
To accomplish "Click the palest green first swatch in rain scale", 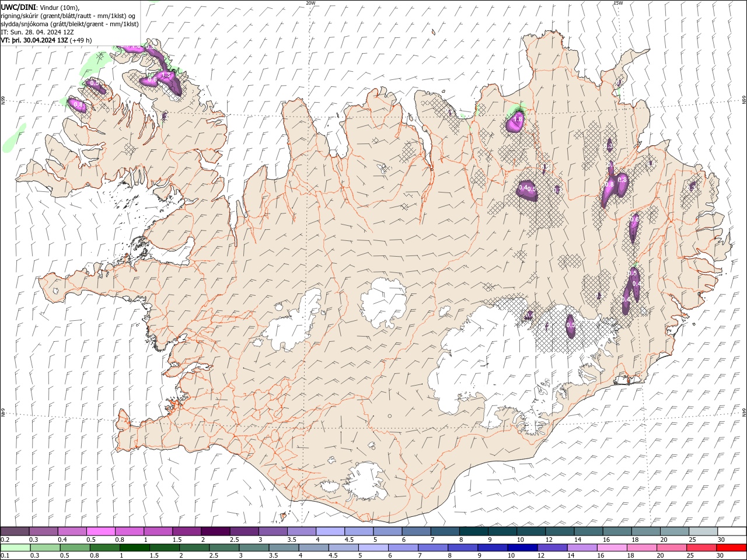I will point(15,548).
